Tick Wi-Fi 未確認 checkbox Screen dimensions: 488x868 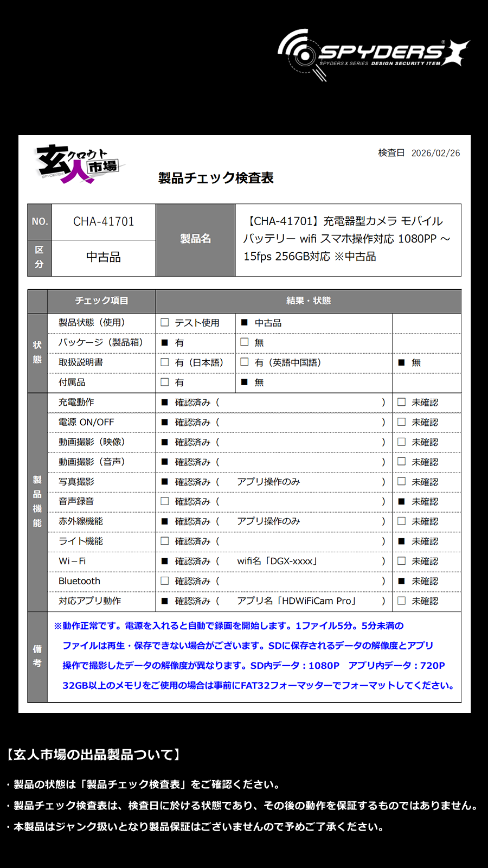coord(402,561)
